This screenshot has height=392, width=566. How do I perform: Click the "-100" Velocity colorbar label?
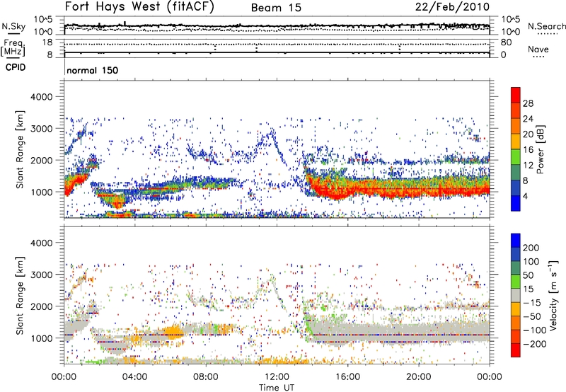point(535,330)
